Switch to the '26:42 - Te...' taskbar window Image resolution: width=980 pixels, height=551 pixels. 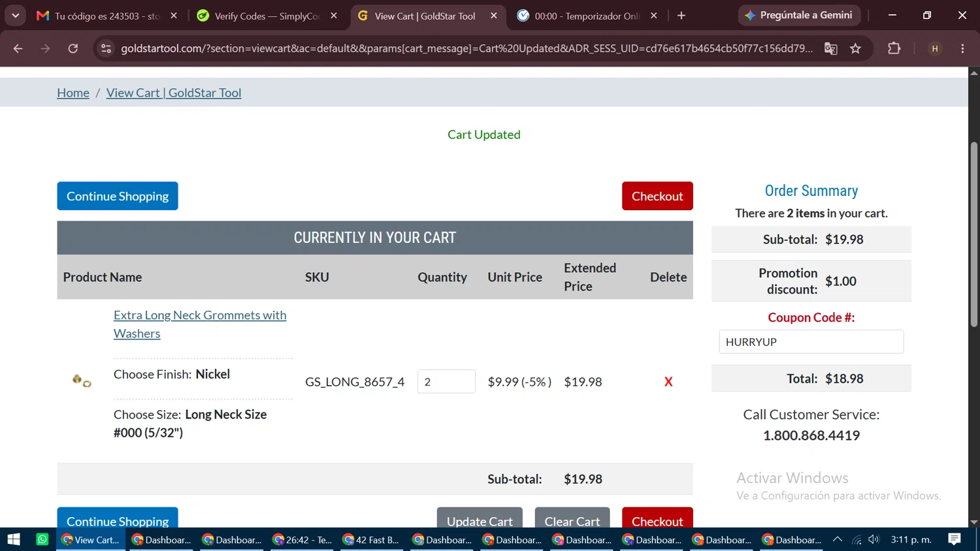[x=302, y=539]
